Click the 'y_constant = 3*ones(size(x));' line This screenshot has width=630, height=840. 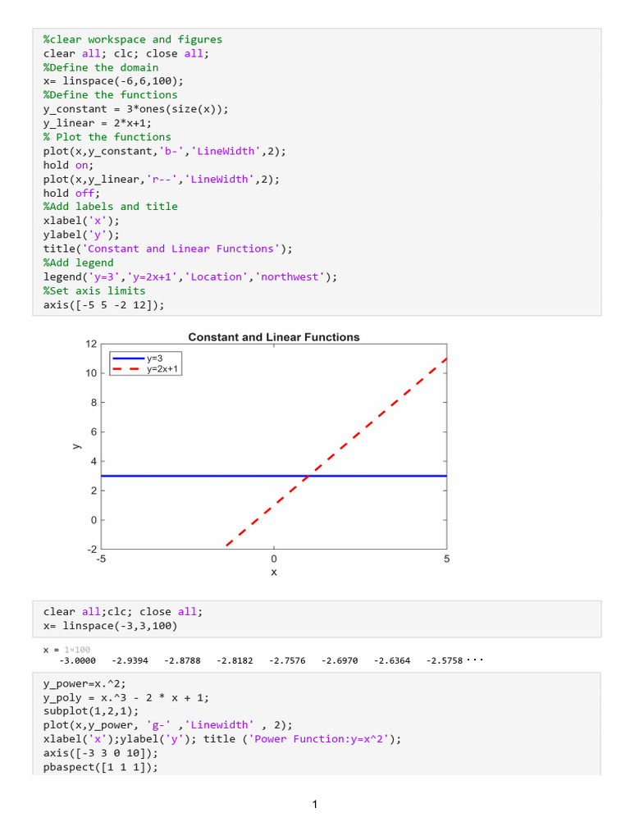click(135, 109)
